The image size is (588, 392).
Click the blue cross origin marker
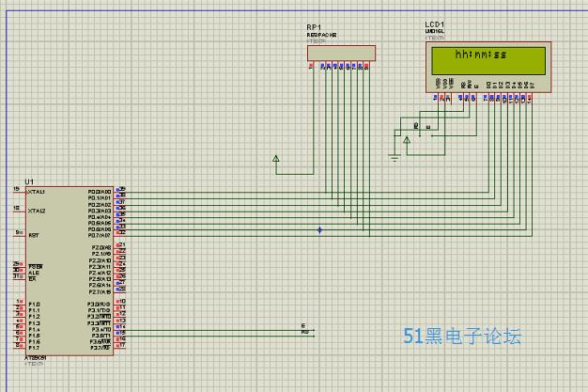tap(319, 229)
